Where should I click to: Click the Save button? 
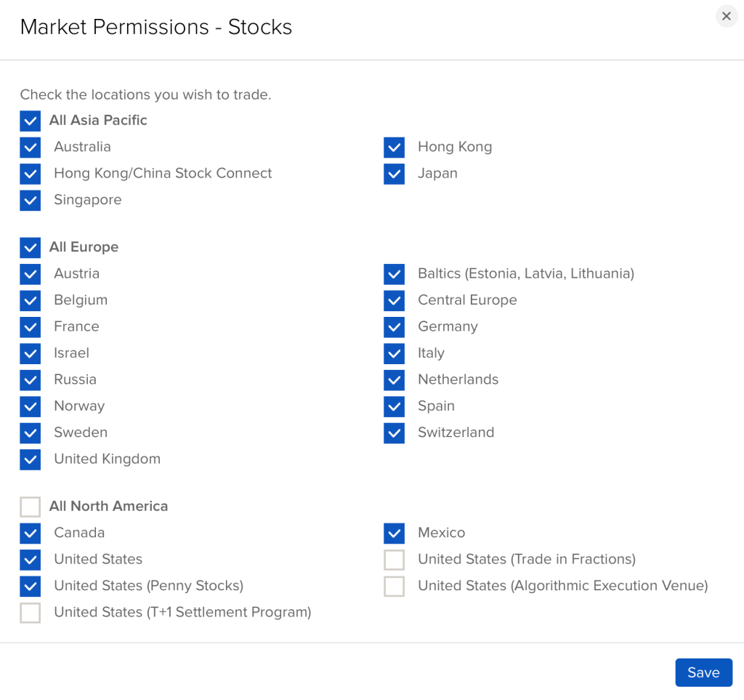[x=703, y=672]
